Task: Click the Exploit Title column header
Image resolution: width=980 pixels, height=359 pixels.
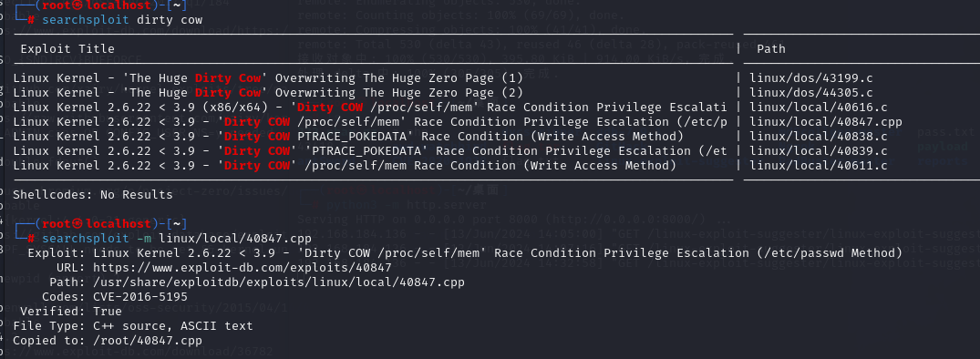Action: [67, 48]
